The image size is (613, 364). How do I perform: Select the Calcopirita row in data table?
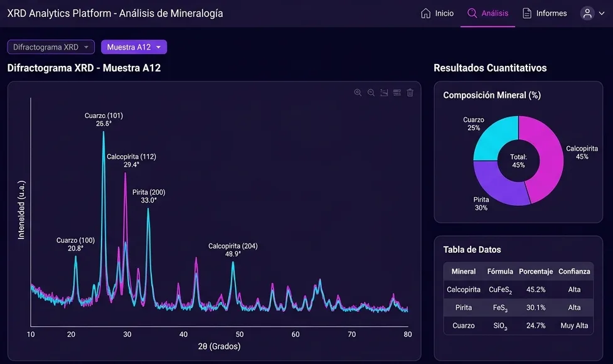pos(518,290)
